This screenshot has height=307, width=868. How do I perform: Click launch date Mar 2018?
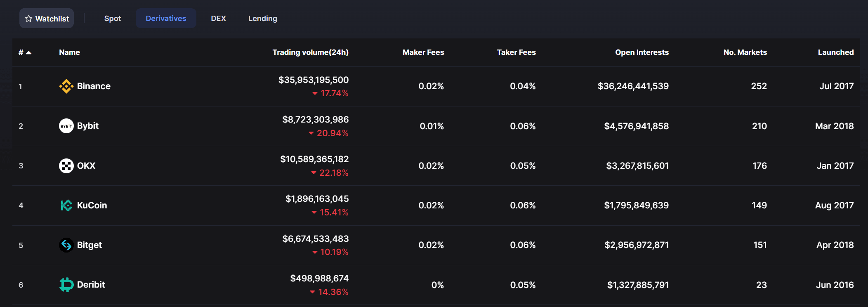835,126
